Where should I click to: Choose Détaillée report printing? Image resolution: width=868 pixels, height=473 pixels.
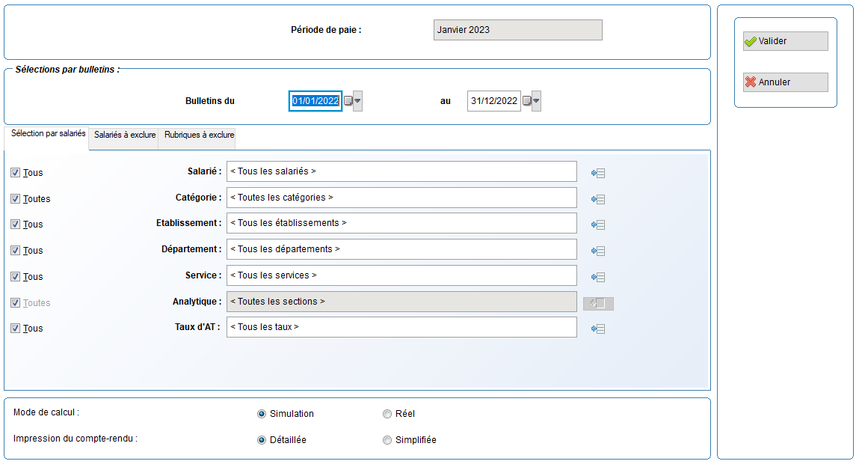(x=262, y=440)
